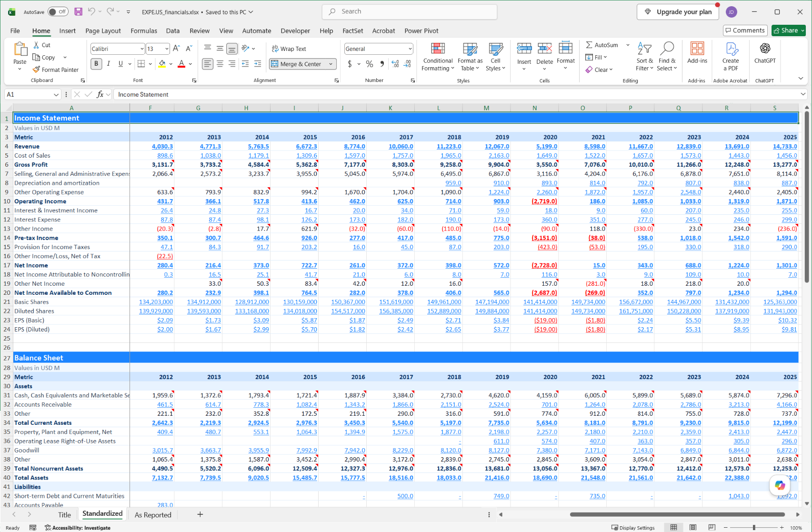812x532 pixels.
Task: Open Find & Select magnifier
Action: pos(667,57)
